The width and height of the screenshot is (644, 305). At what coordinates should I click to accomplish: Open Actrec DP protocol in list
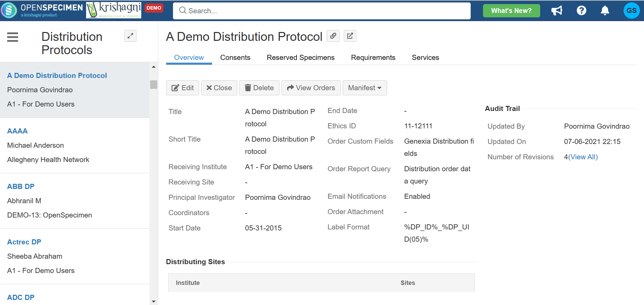click(24, 242)
